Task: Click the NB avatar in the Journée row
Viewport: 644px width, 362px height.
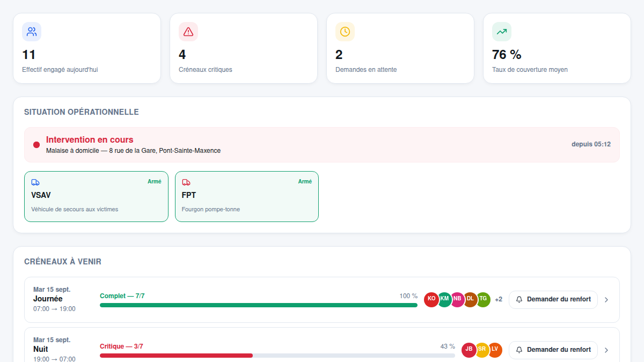Action: pos(457,299)
